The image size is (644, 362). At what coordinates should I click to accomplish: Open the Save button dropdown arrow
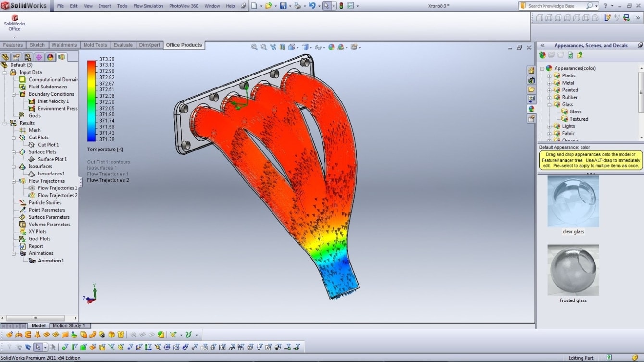click(x=290, y=6)
